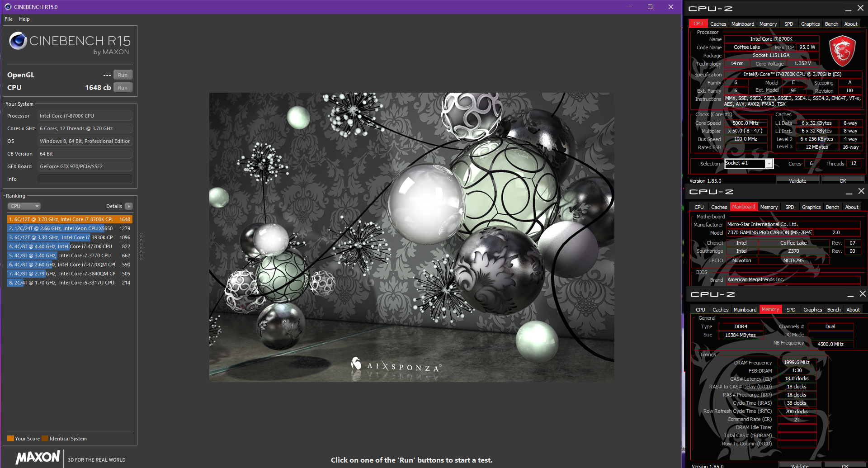Open Bench tab in top CPU-Z window
The width and height of the screenshot is (868, 468).
(832, 24)
